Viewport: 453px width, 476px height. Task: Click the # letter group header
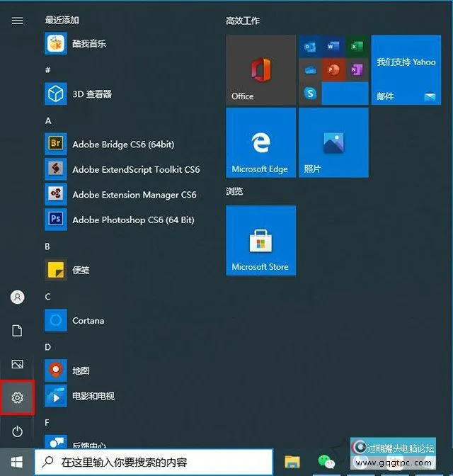48,70
